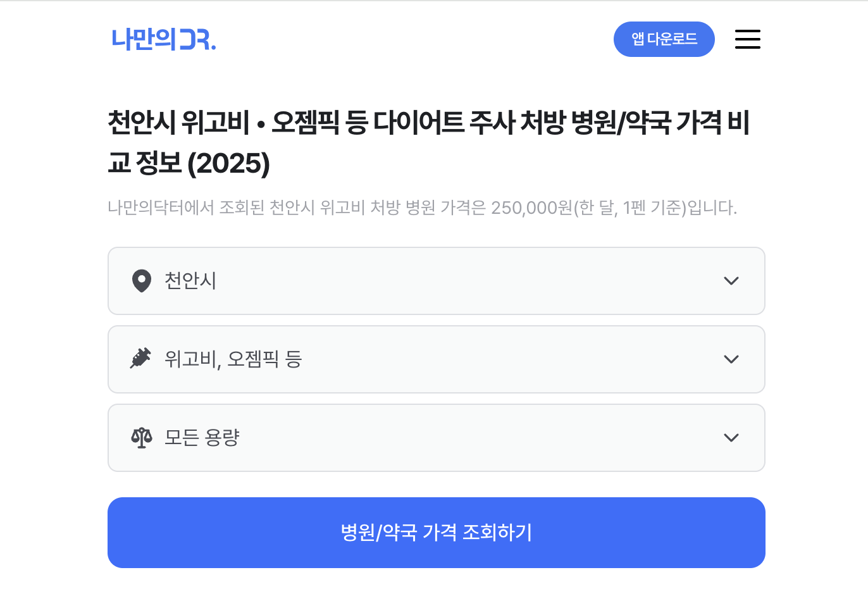Click the 나만의Dr logo
This screenshot has width=868, height=601.
coord(163,39)
